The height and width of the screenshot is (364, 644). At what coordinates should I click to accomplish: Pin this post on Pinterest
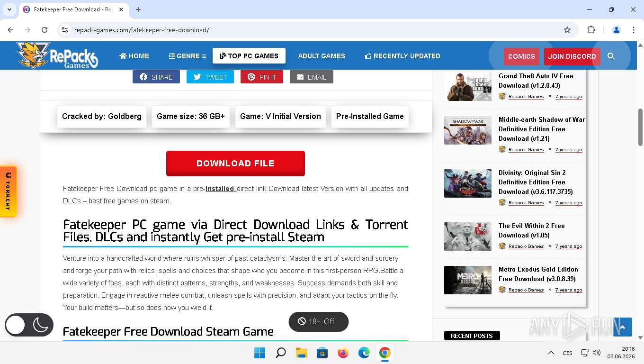click(262, 77)
